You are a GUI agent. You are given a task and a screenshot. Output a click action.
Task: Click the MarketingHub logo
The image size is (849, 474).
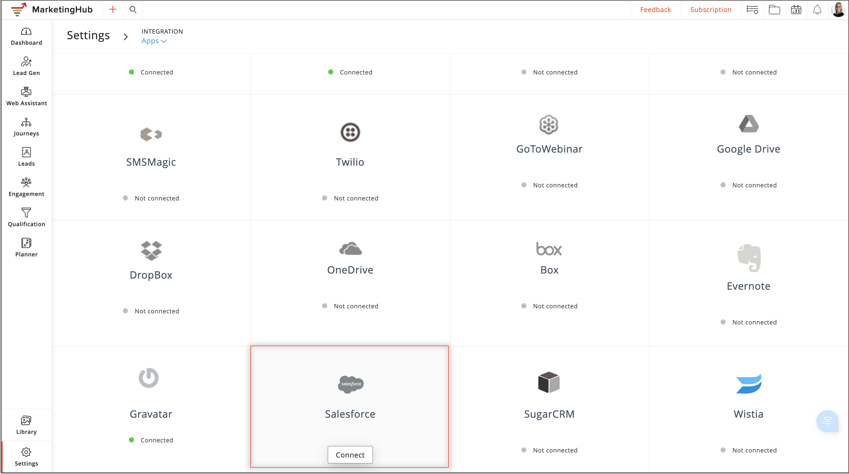click(x=52, y=9)
